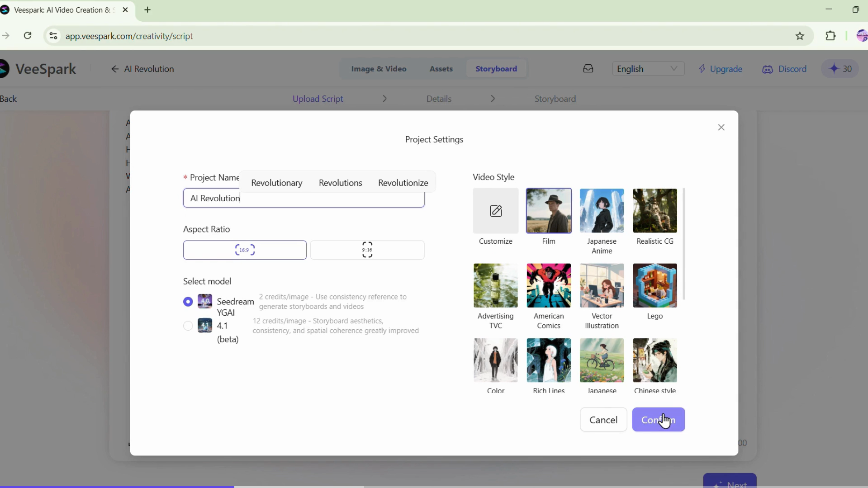Click the 'Project Settings' dialog title
Viewport: 868px width, 488px height.
(434, 139)
